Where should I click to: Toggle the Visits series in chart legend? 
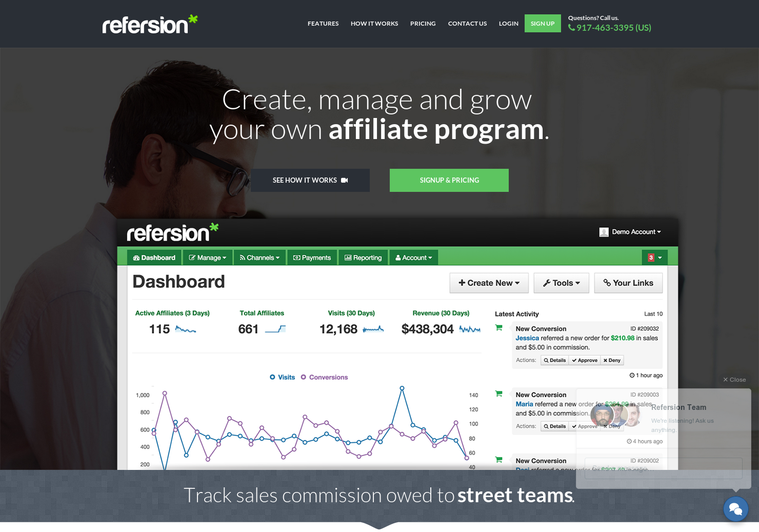pyautogui.click(x=283, y=377)
